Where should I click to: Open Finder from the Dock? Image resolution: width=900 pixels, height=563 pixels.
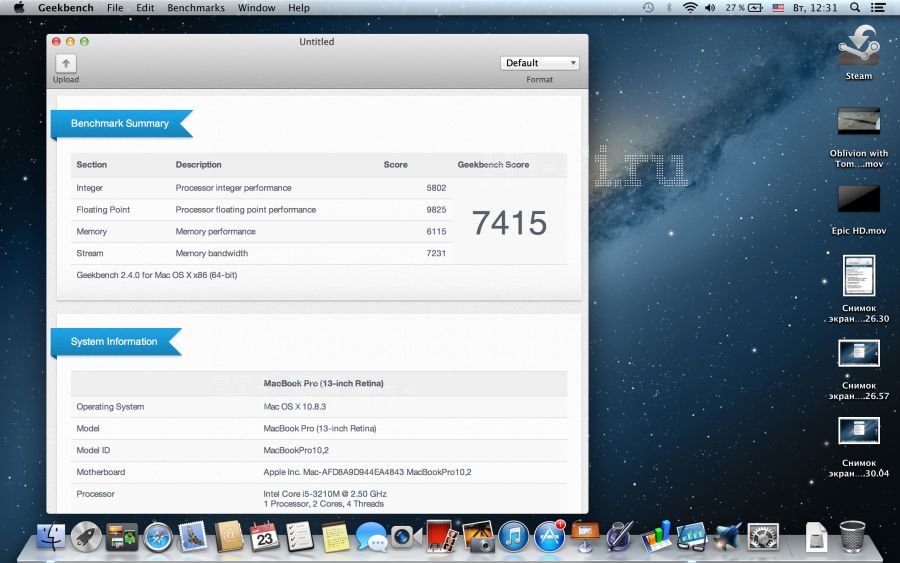pos(50,537)
